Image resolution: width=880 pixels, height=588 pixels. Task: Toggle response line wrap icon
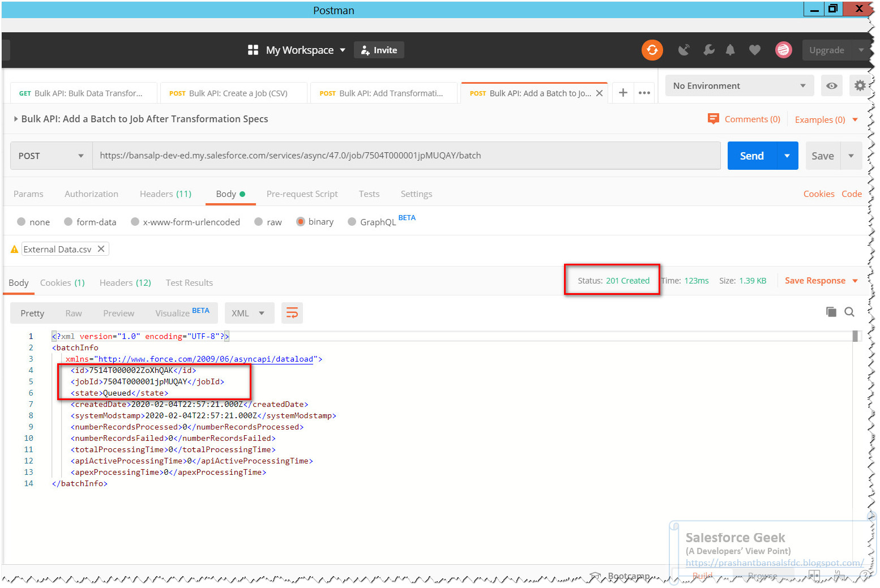[292, 313]
